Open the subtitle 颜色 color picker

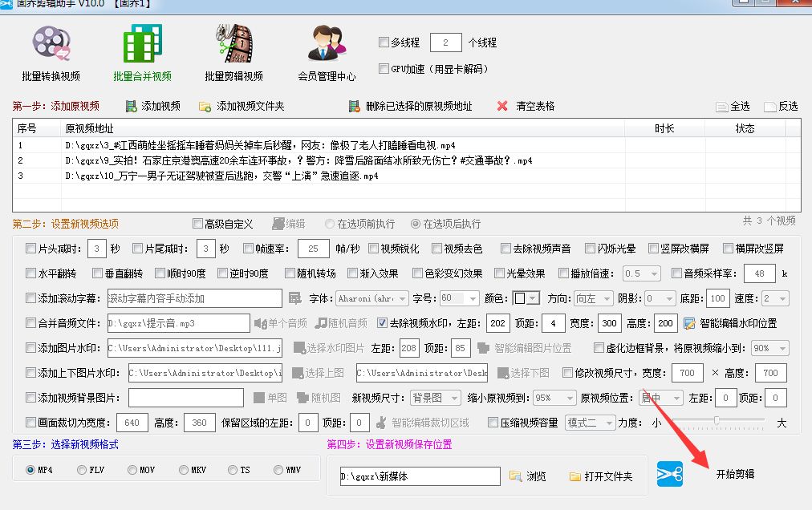tap(526, 298)
